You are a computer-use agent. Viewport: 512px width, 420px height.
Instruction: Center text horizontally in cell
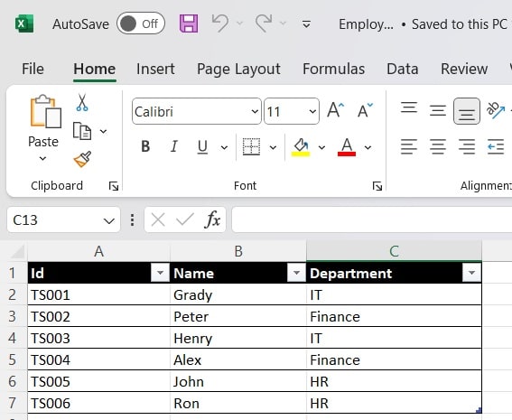tap(438, 146)
